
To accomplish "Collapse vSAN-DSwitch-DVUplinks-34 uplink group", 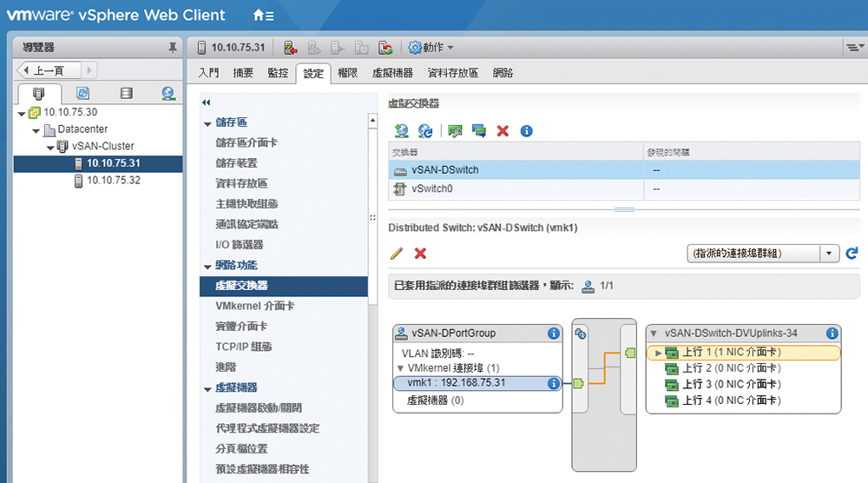I will (654, 334).
